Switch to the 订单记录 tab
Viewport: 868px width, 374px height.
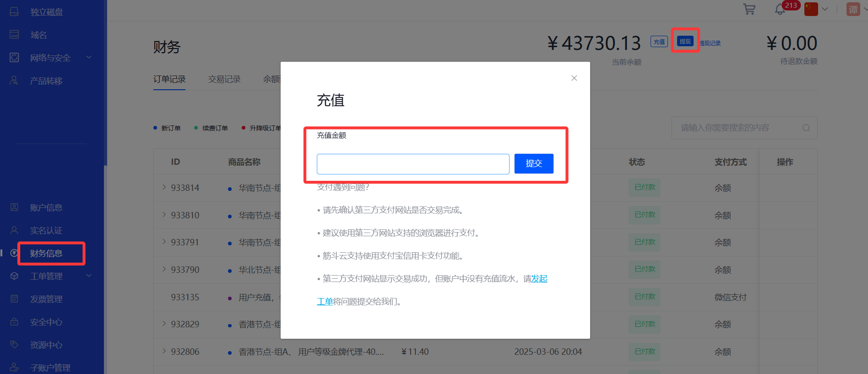click(x=169, y=79)
